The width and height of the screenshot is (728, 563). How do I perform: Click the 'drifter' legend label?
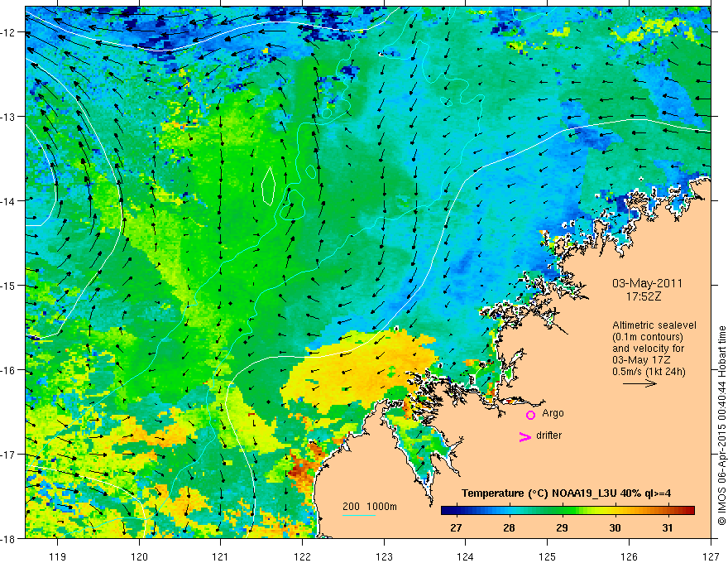548,435
